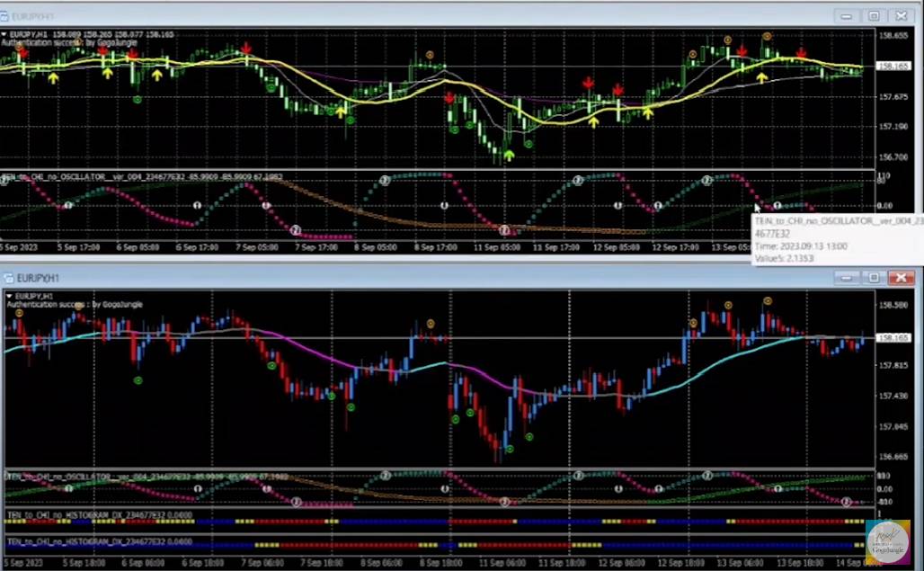Click the 0.00 level on upper oscillator axis
This screenshot has height=571, width=924.
[884, 206]
